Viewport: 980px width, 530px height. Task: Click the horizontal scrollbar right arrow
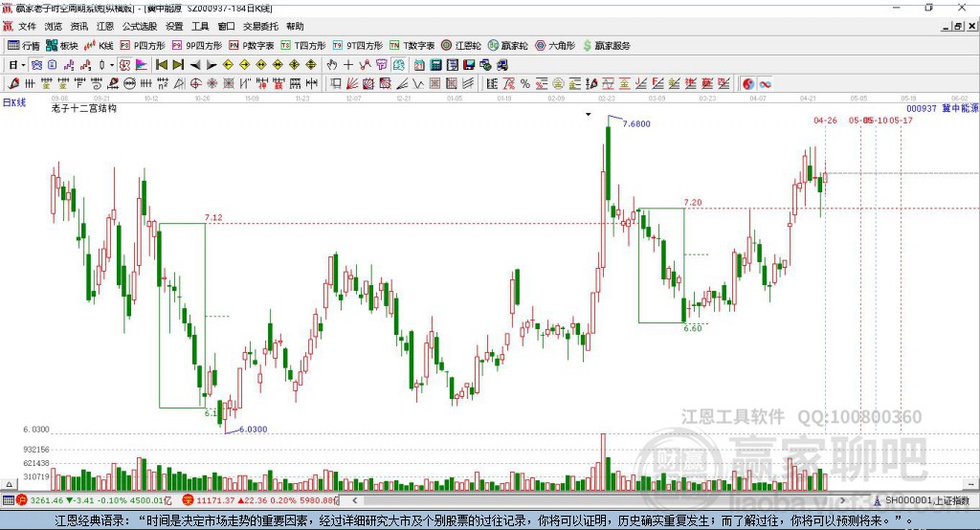(842, 500)
